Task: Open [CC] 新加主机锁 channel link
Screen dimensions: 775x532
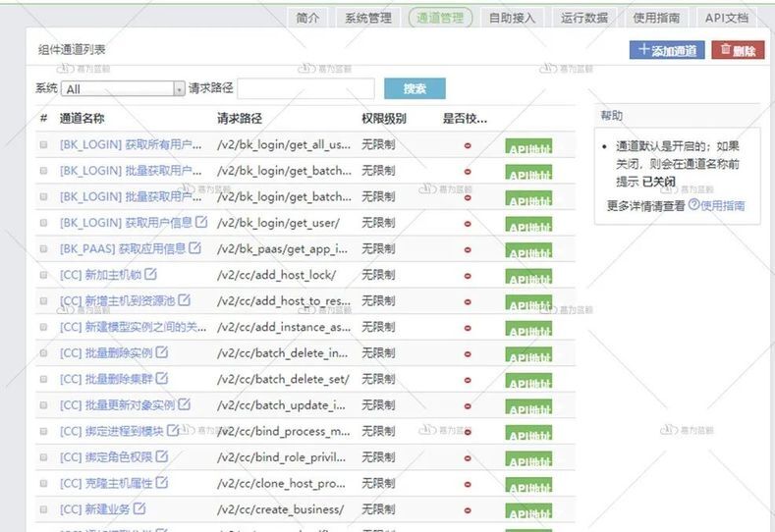Action: [x=101, y=275]
